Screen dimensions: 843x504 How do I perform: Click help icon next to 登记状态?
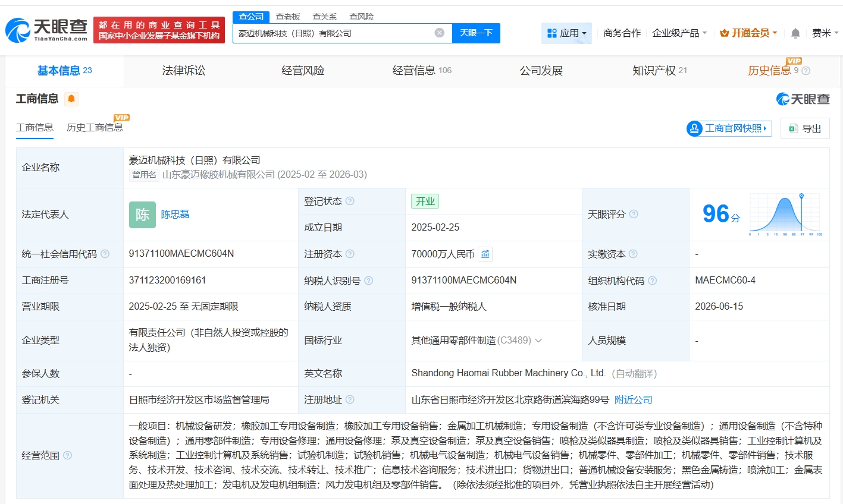(350, 201)
